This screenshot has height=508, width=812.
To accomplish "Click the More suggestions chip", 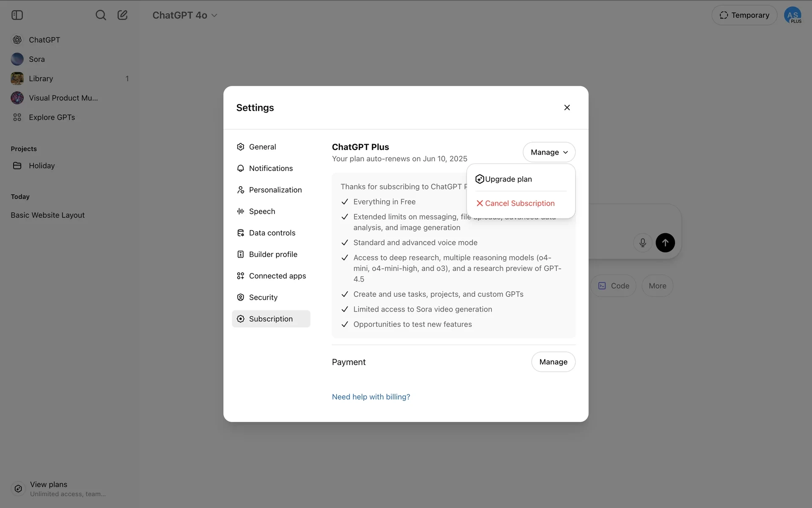I will [x=658, y=286].
